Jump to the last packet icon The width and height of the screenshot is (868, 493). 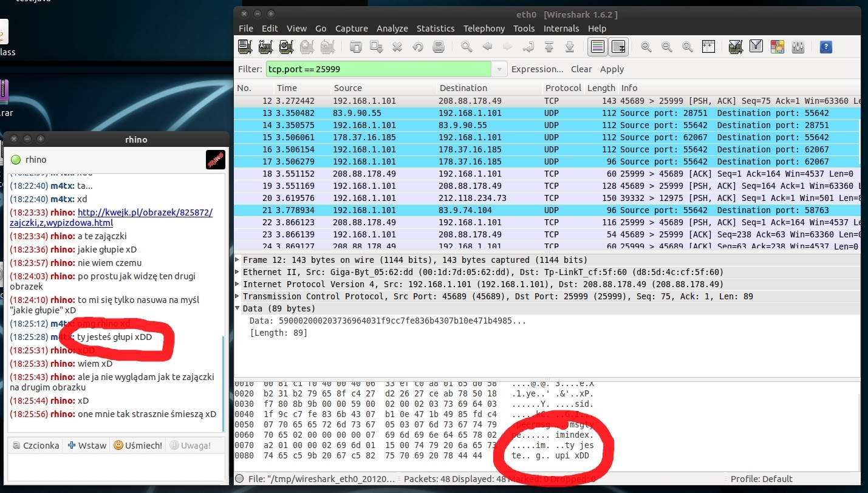(x=570, y=47)
